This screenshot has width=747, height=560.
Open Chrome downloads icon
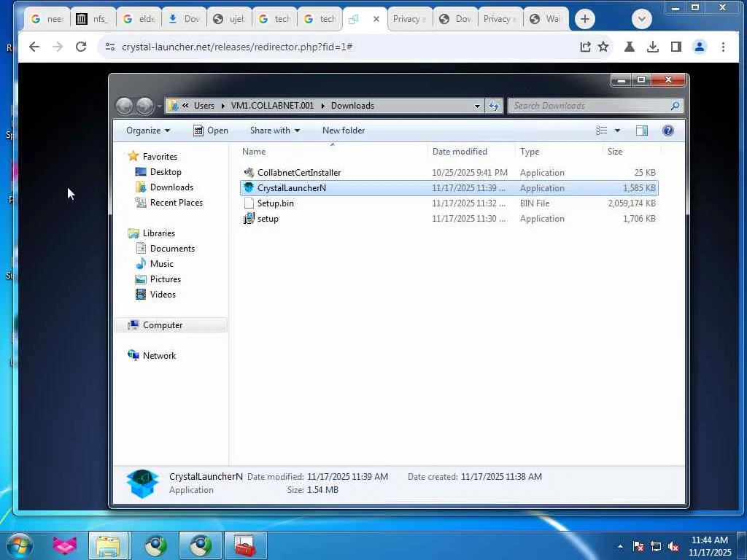tap(653, 47)
